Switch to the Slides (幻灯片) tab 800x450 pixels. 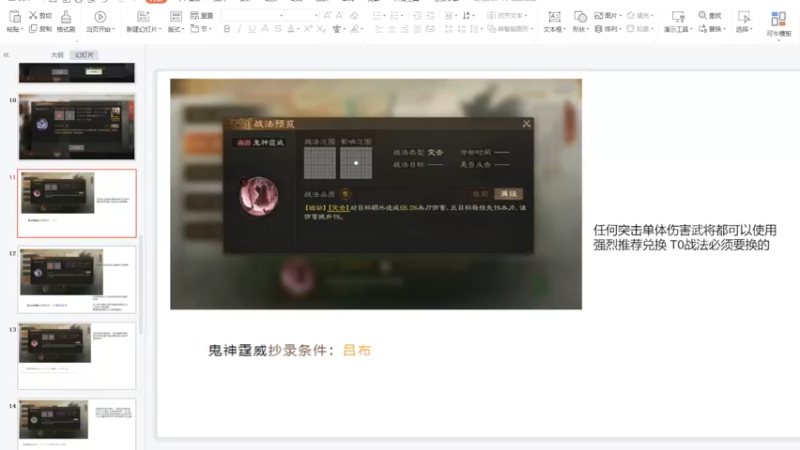[84, 55]
